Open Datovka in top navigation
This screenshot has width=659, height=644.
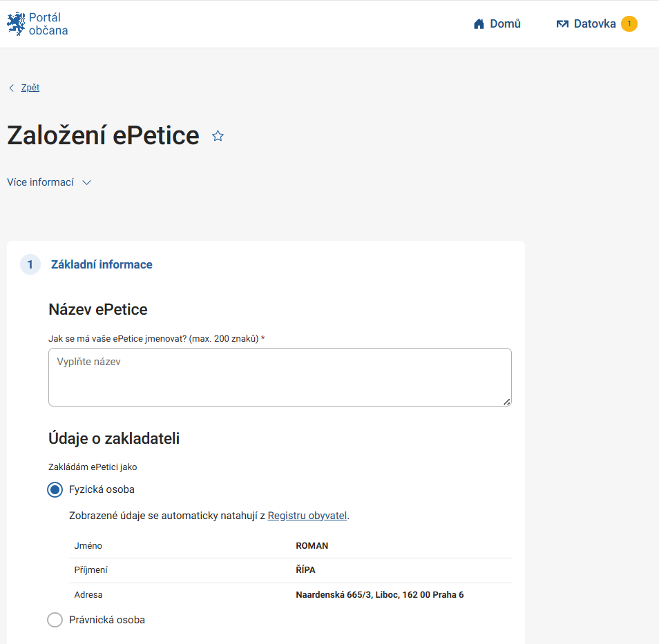[x=595, y=24]
